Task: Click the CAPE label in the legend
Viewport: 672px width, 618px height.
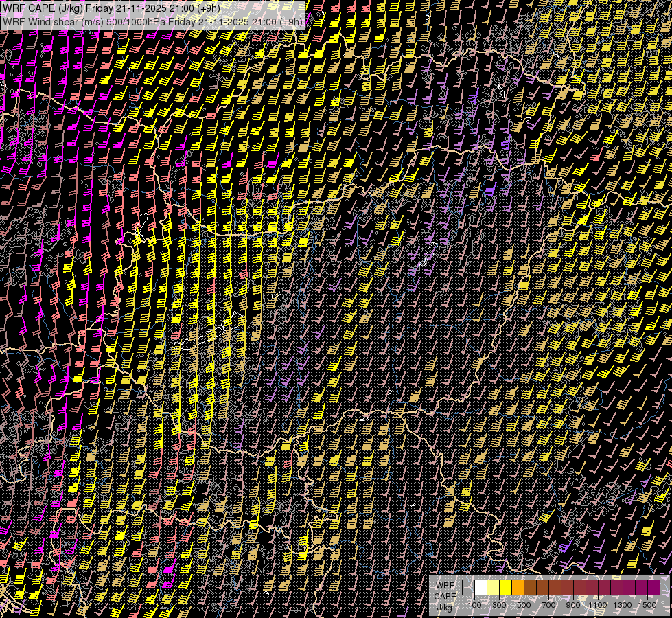Action: tap(445, 596)
